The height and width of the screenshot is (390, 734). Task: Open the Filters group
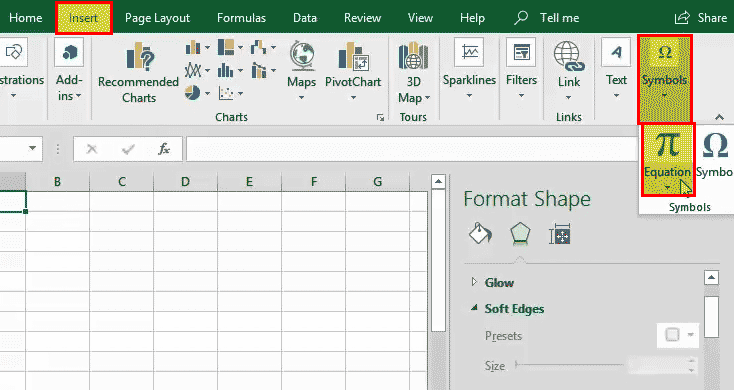521,69
